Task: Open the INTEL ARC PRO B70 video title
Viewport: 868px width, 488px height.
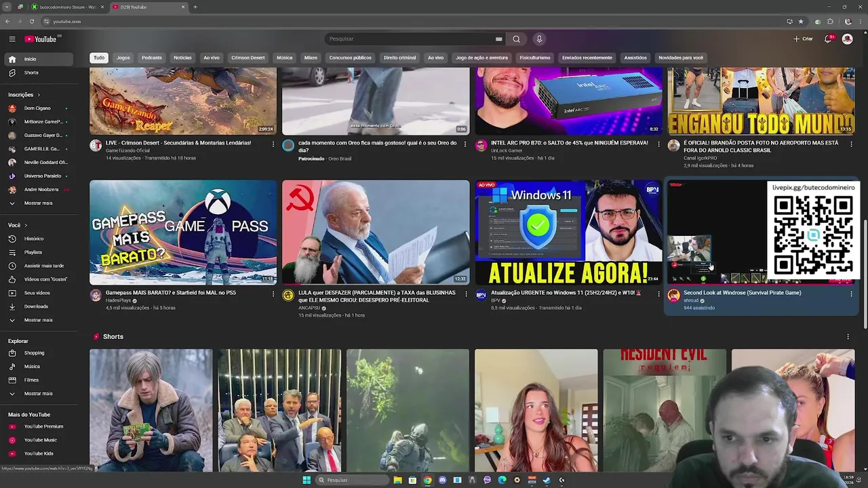Action: pyautogui.click(x=570, y=143)
